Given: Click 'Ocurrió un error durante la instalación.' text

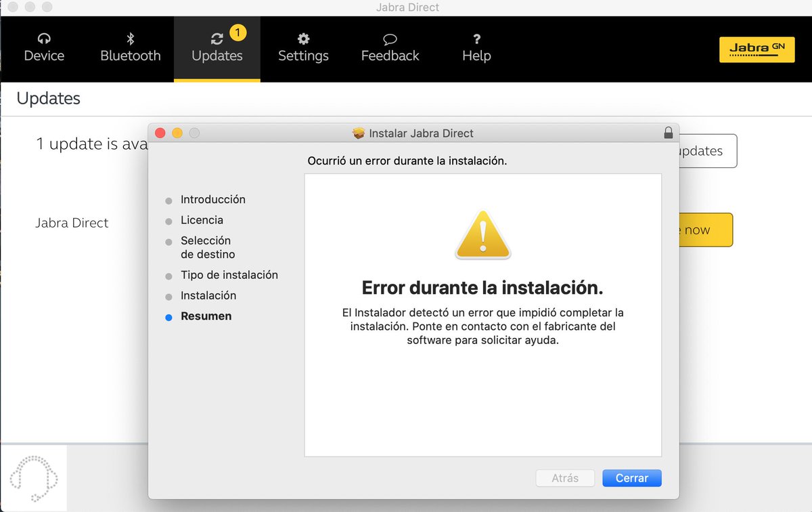Looking at the screenshot, I should tap(407, 161).
